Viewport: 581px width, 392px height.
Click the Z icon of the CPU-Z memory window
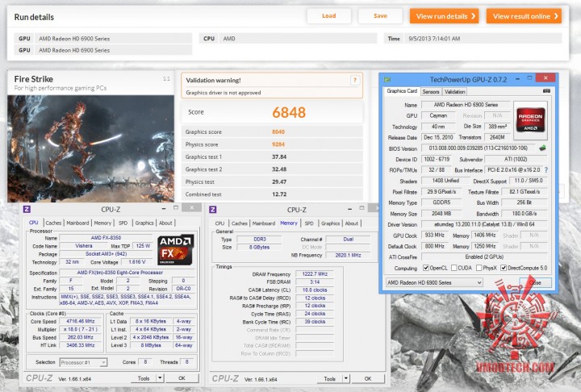point(213,210)
